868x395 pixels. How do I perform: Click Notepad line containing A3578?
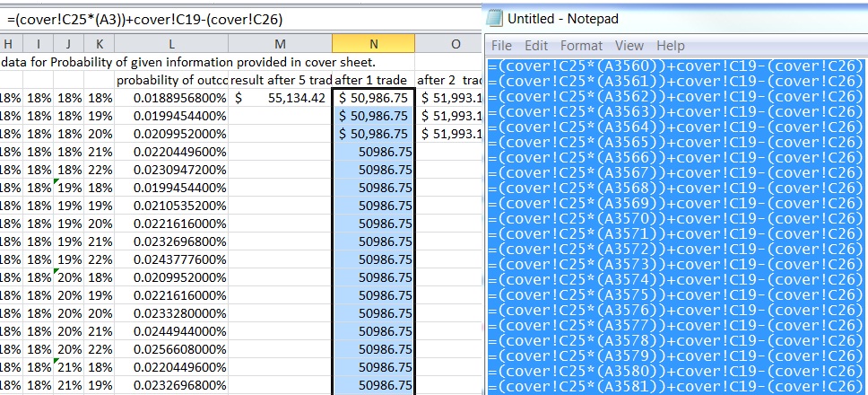[x=676, y=339]
